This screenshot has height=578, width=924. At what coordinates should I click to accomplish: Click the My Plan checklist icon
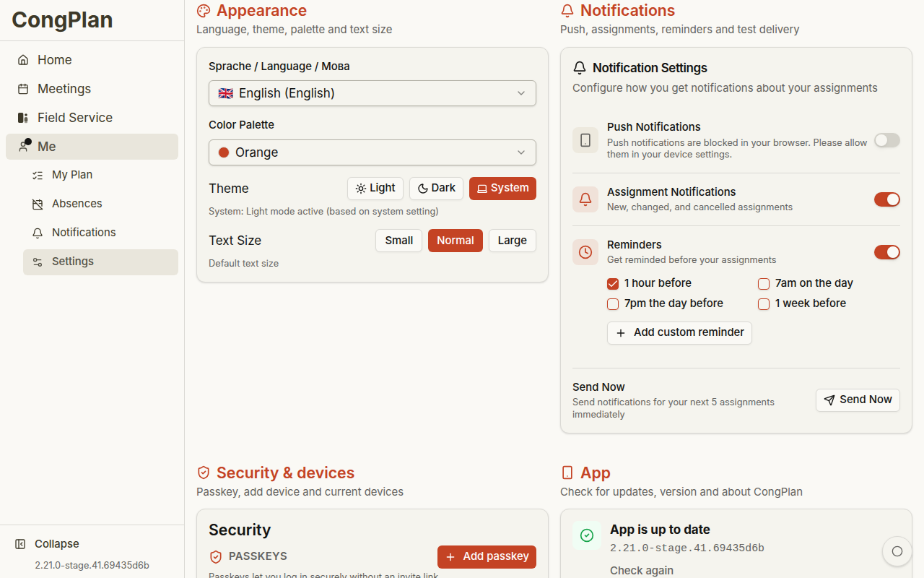click(x=38, y=175)
